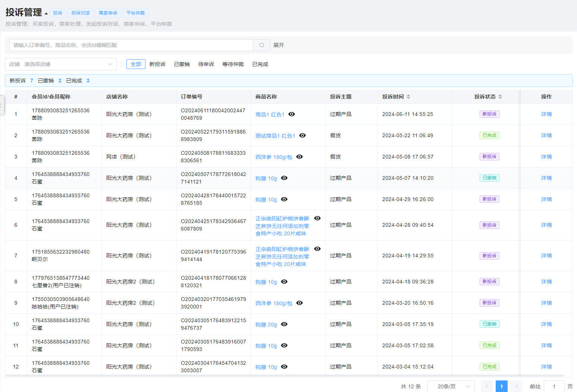Screen dimensions: 577x392
Task: Open 详情 for 2024-04-19 complaint
Action: pyautogui.click(x=546, y=255)
